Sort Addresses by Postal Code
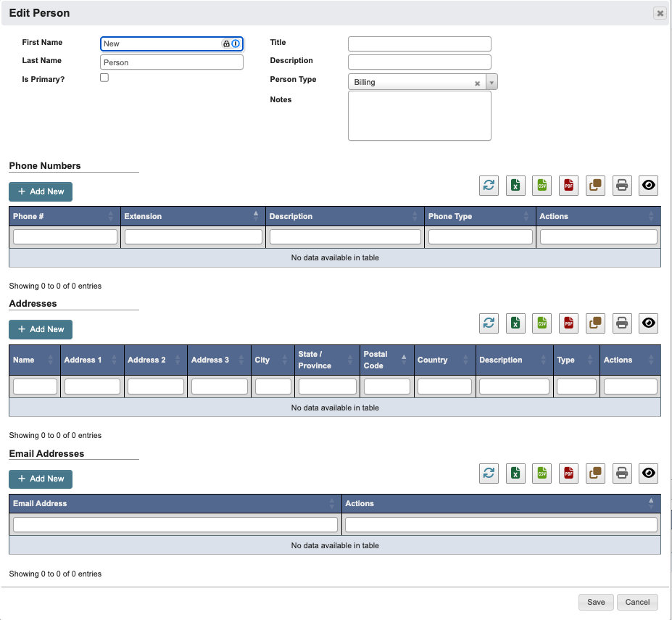 pyautogui.click(x=386, y=360)
